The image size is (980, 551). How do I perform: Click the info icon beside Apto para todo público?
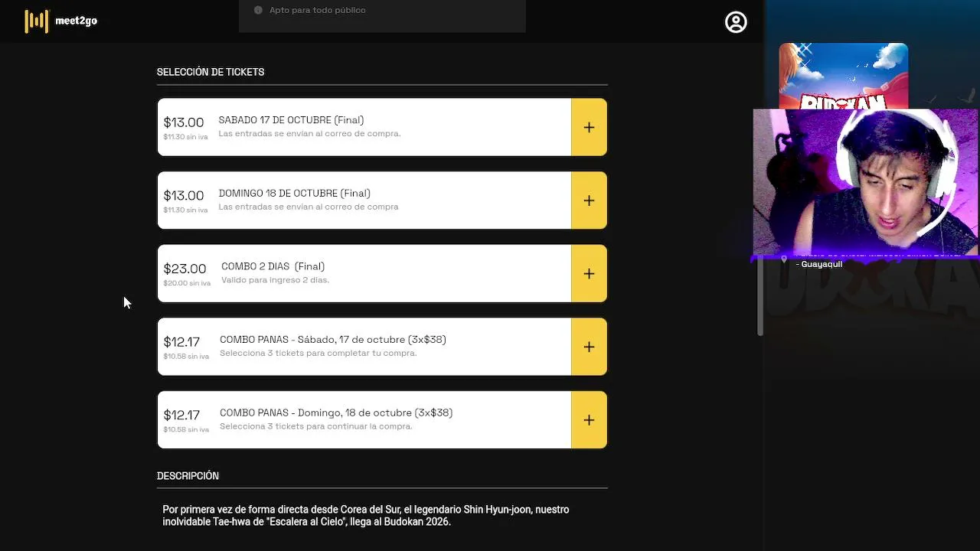(258, 10)
